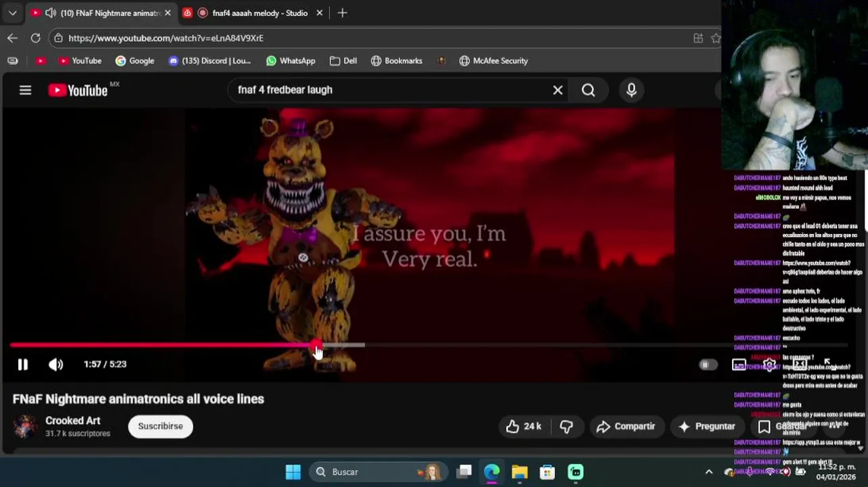The height and width of the screenshot is (487, 868).
Task: Pause the video with the player pause button
Action: pos(22,365)
